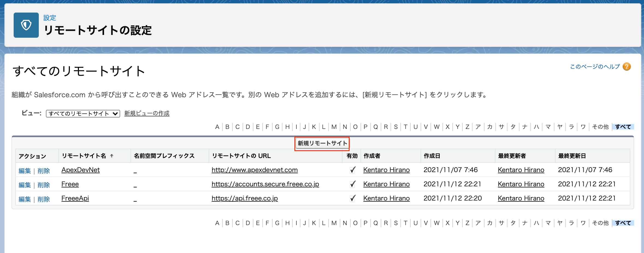
Task: Click the 有効 checkmark in Freee row
Action: click(353, 184)
